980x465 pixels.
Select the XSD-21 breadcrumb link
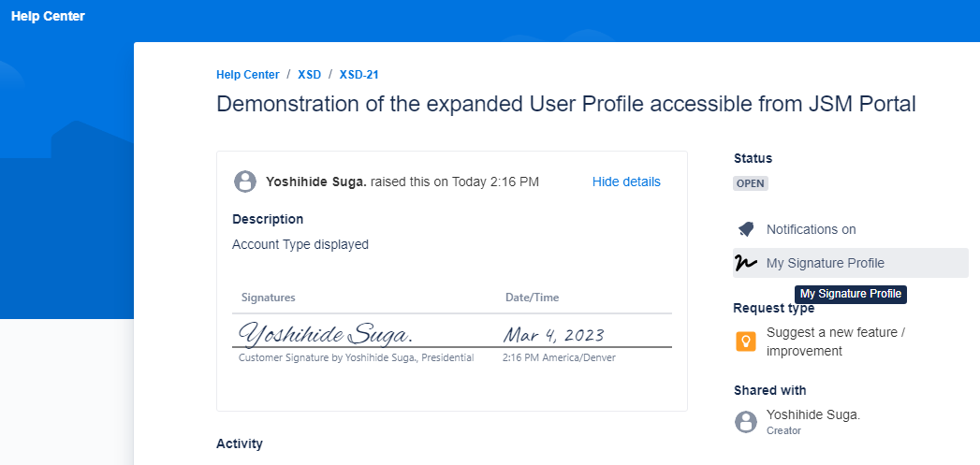pyautogui.click(x=358, y=75)
